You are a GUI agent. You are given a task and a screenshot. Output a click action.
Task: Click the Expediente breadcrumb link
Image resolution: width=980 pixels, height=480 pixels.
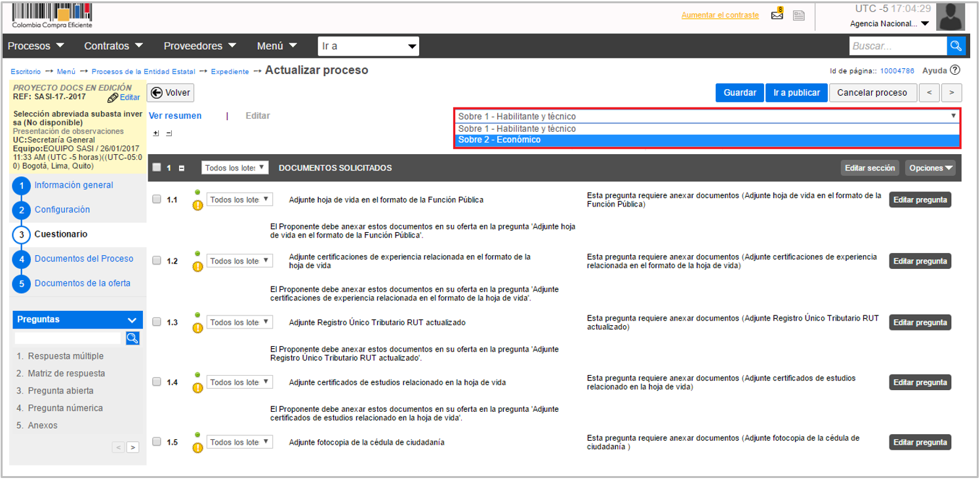click(230, 71)
